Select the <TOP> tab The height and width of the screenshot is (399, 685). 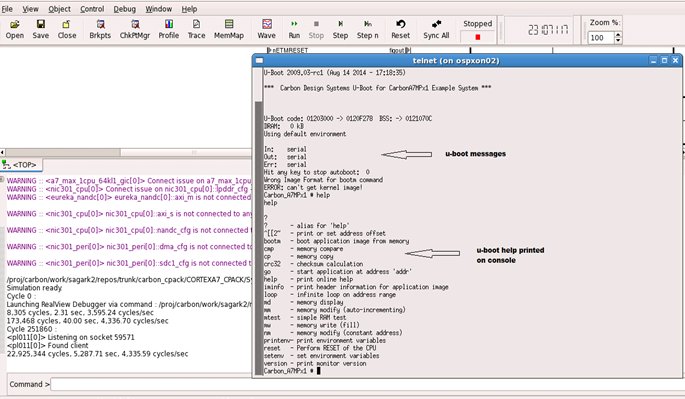click(x=21, y=165)
